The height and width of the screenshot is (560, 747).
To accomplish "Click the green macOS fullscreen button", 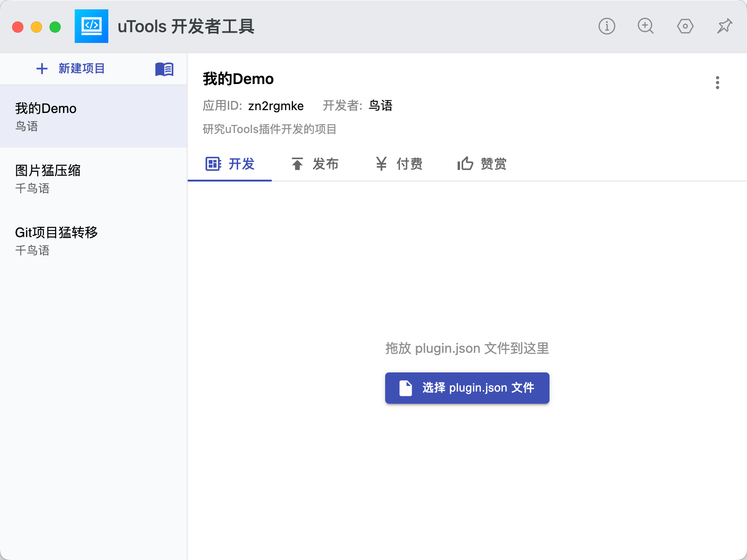I will coord(55,27).
